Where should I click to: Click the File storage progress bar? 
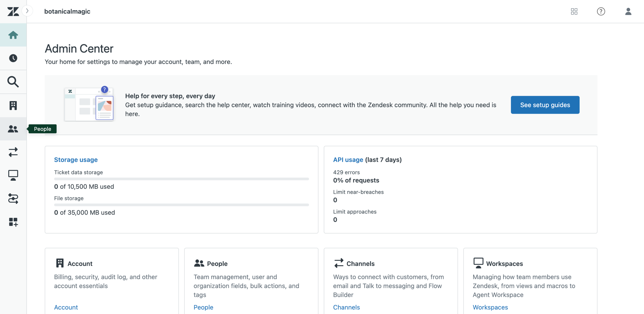(181, 205)
